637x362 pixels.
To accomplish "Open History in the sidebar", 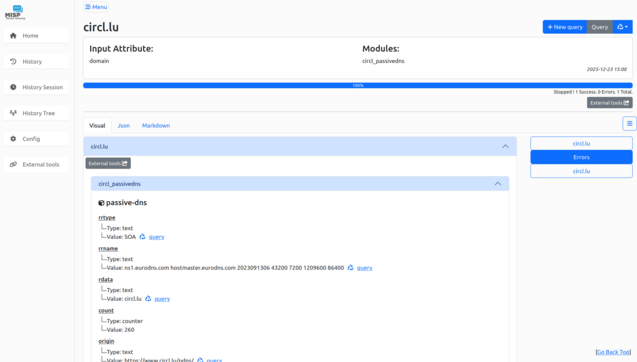I will coord(36,62).
